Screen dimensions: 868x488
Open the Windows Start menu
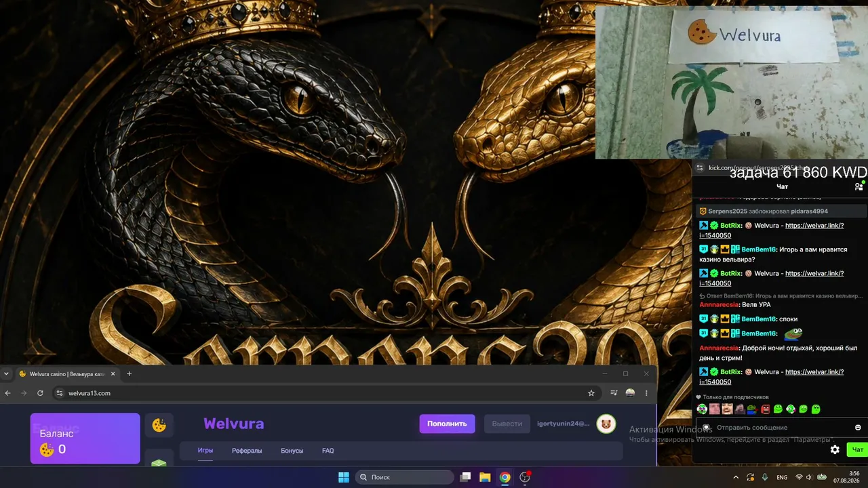[343, 477]
